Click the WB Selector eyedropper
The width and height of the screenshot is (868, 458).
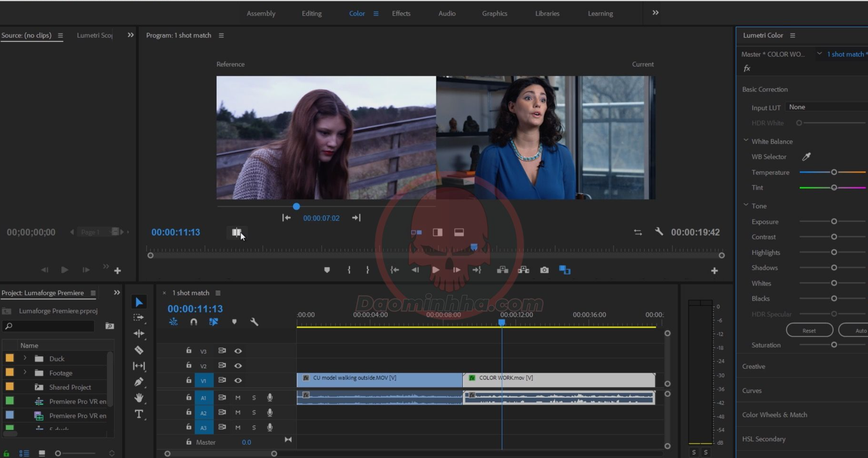coord(806,157)
